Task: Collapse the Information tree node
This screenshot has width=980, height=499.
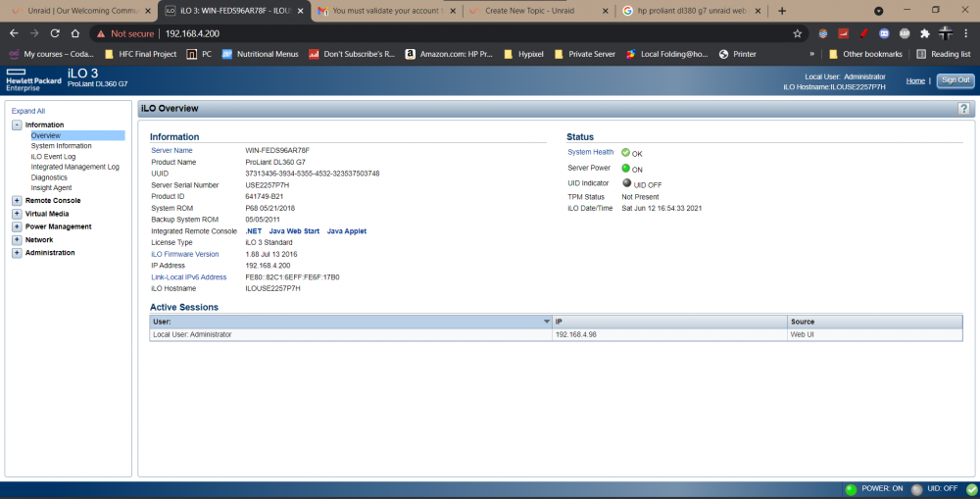Action: pyautogui.click(x=17, y=125)
